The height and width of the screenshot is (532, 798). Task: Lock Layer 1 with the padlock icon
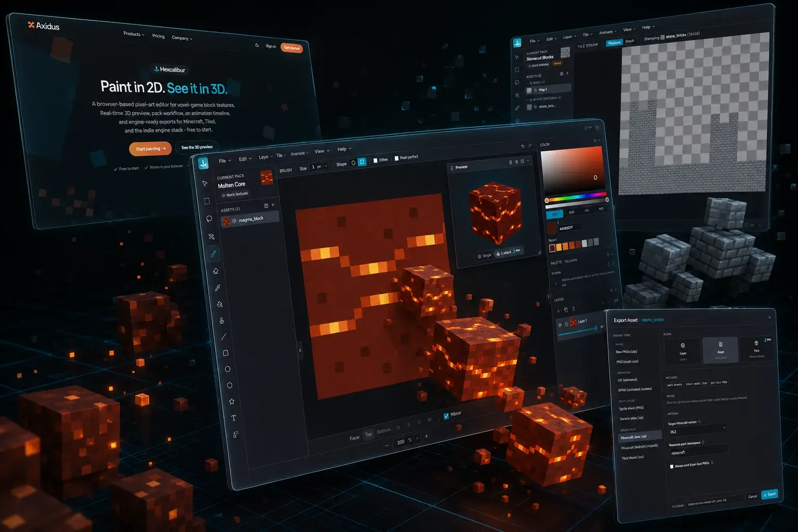tap(566, 324)
